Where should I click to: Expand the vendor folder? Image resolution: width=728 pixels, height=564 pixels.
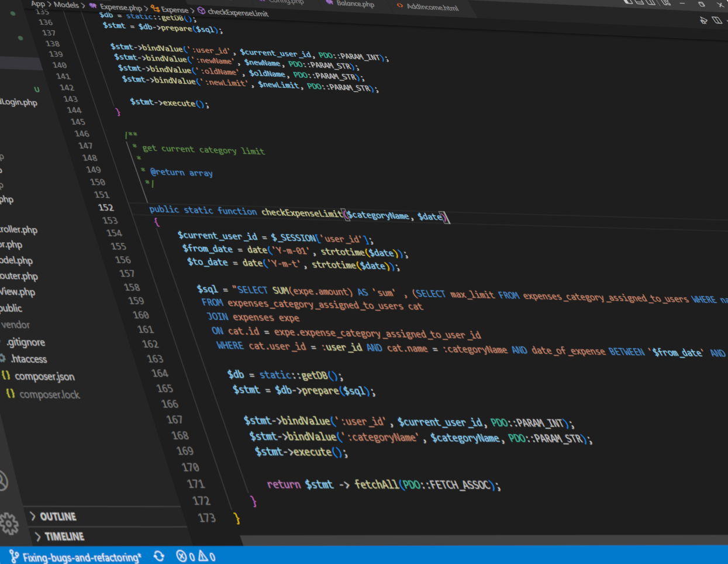pyautogui.click(x=15, y=325)
